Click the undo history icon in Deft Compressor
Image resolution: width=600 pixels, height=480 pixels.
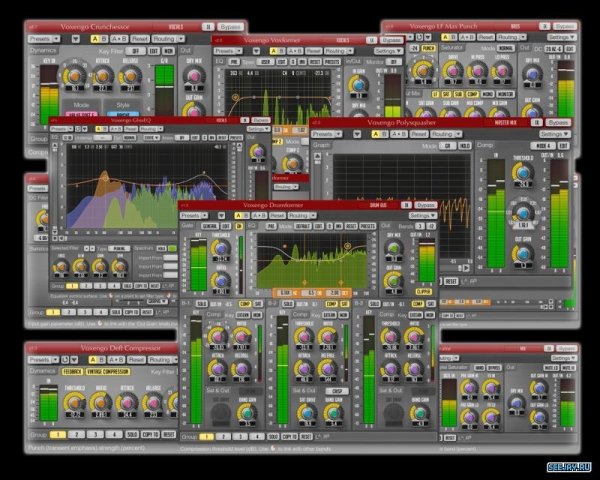pyautogui.click(x=65, y=360)
